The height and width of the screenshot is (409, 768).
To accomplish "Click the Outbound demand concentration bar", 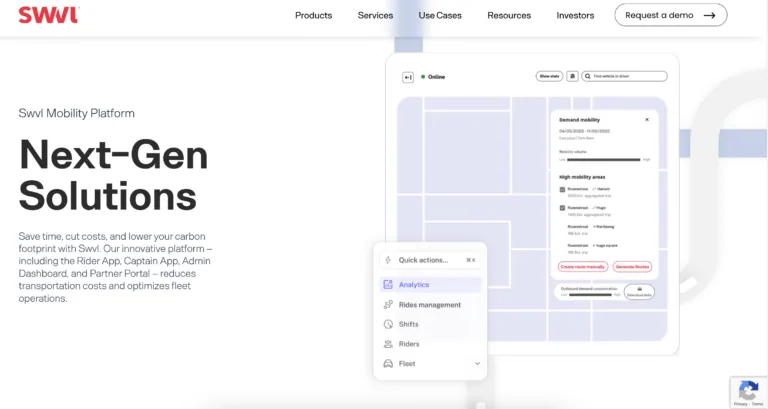I will pyautogui.click(x=590, y=295).
